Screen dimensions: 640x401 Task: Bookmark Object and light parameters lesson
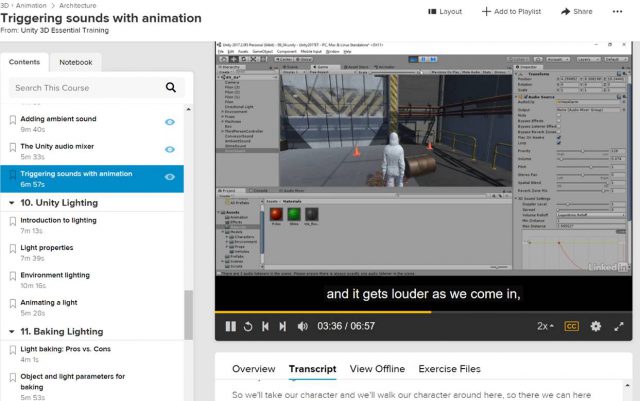(13, 377)
